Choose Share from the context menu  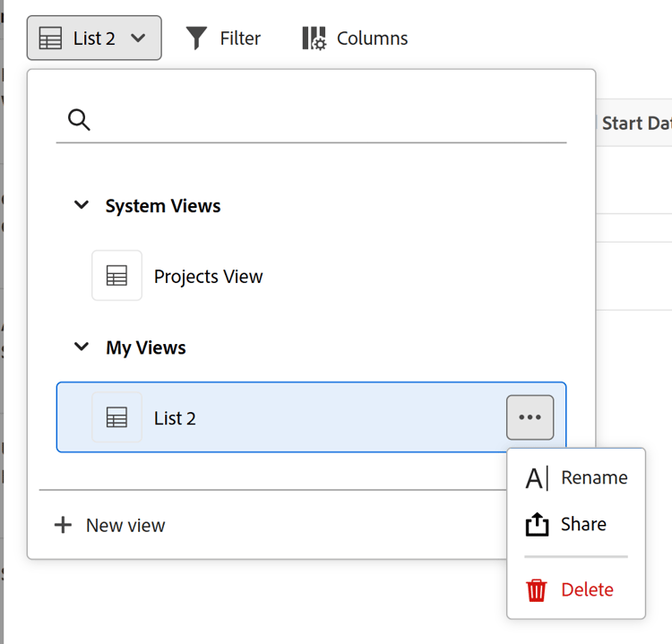(x=583, y=524)
